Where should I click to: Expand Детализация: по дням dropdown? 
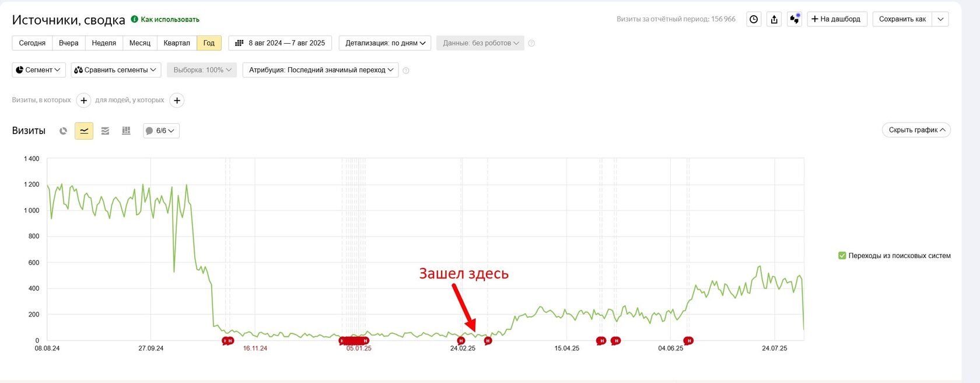coord(385,43)
